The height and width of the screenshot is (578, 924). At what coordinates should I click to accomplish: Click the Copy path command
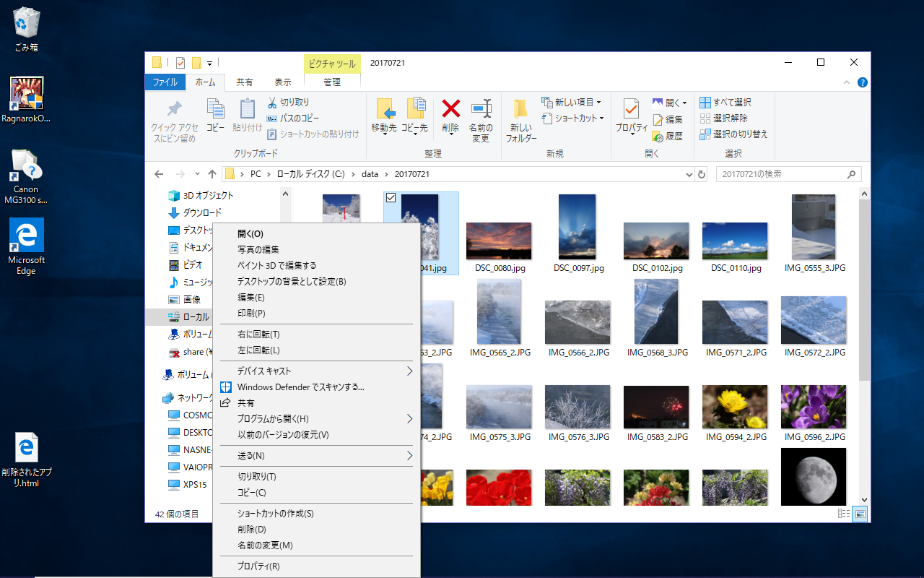tap(293, 118)
